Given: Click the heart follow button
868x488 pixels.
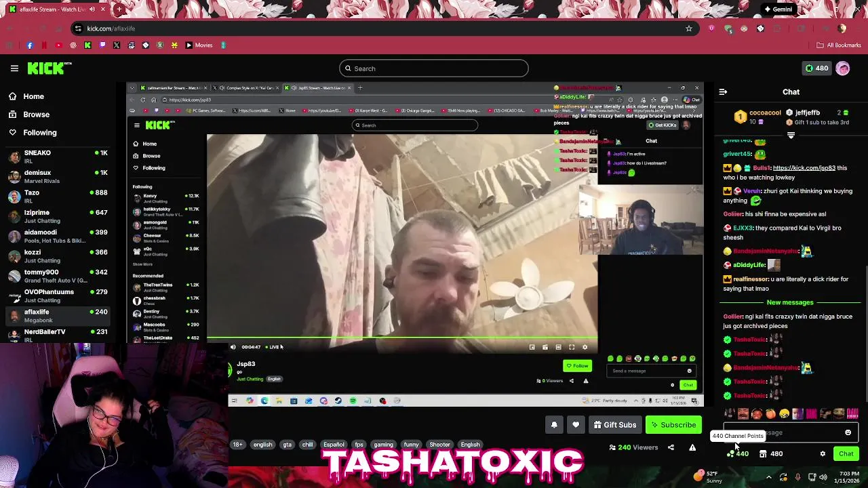Looking at the screenshot, I should pos(576,425).
